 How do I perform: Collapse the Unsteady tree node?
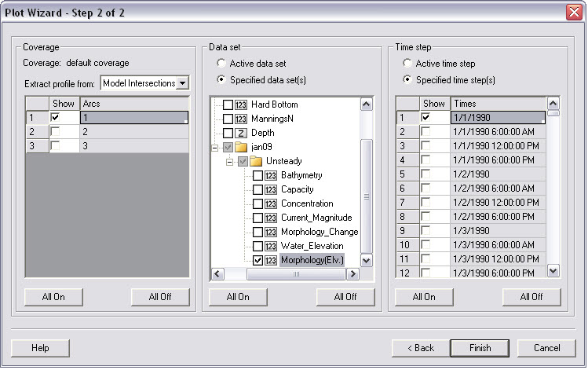click(x=229, y=162)
